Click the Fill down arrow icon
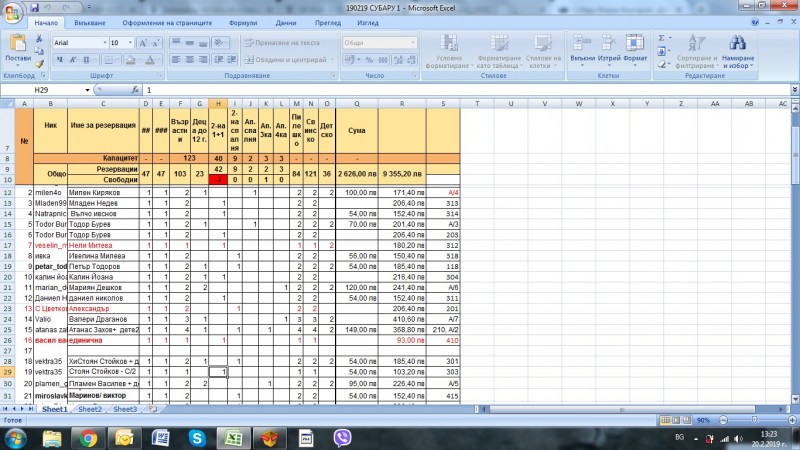Screen dimensions: 800x450 click(662, 51)
